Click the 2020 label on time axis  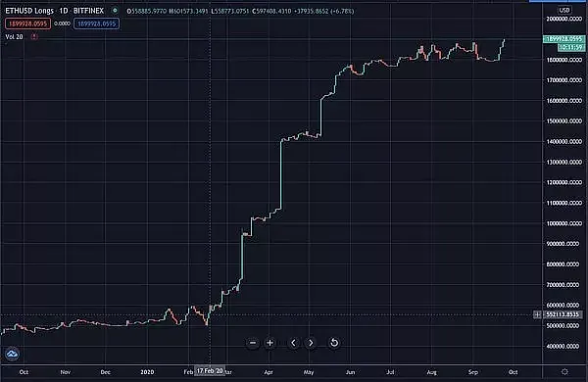tap(147, 372)
